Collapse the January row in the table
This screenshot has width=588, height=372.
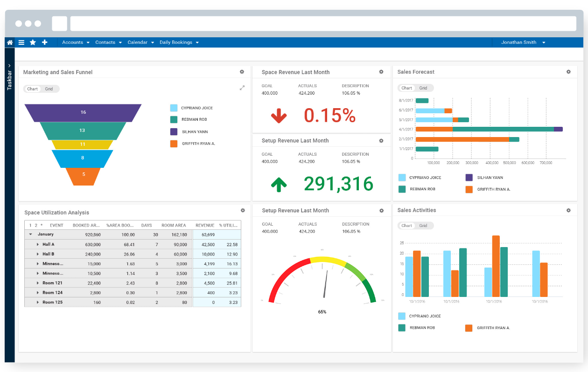point(31,234)
